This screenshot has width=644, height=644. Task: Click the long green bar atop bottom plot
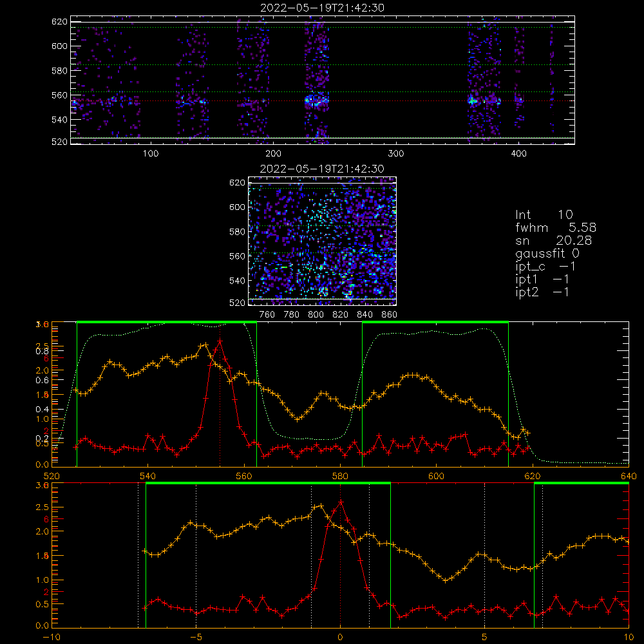tap(268, 483)
